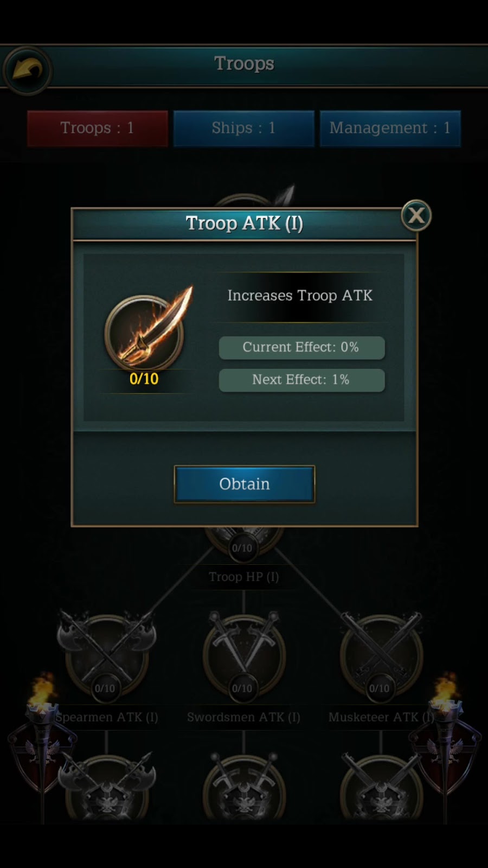Close the Troop ATK (I) dialog
The width and height of the screenshot is (488, 868).
pyautogui.click(x=416, y=216)
